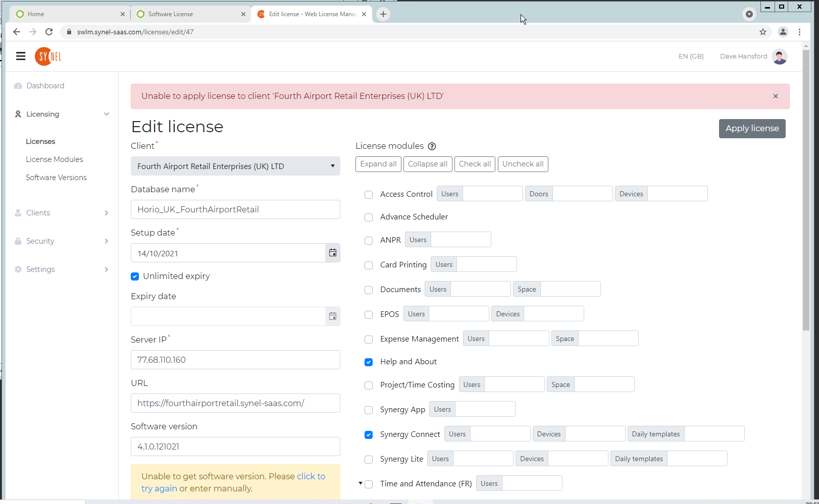Uncheck the Help and About module

(x=369, y=362)
